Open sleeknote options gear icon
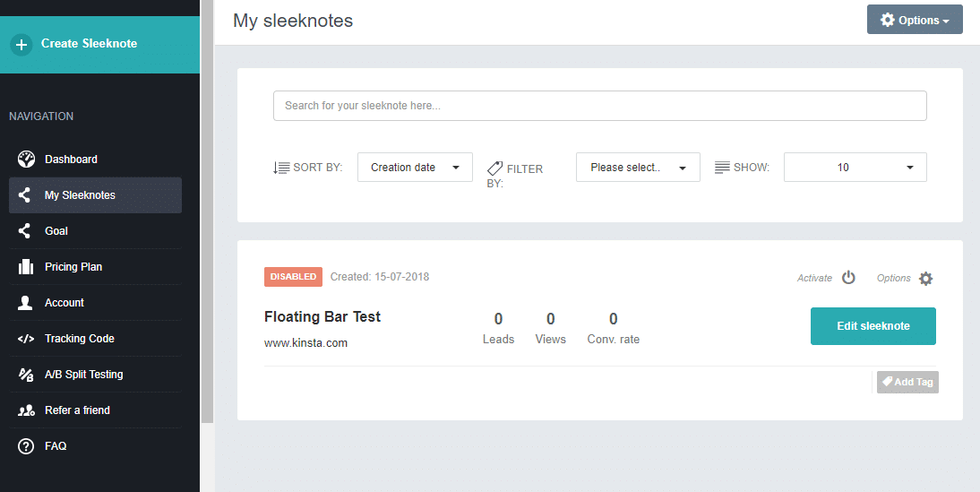The width and height of the screenshot is (980, 492). click(x=925, y=279)
